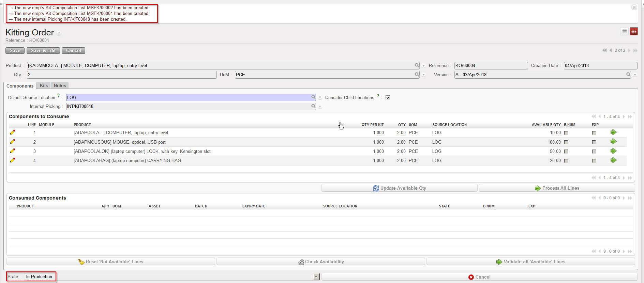644x283 pixels.
Task: Open the State dropdown
Action: tap(316, 277)
